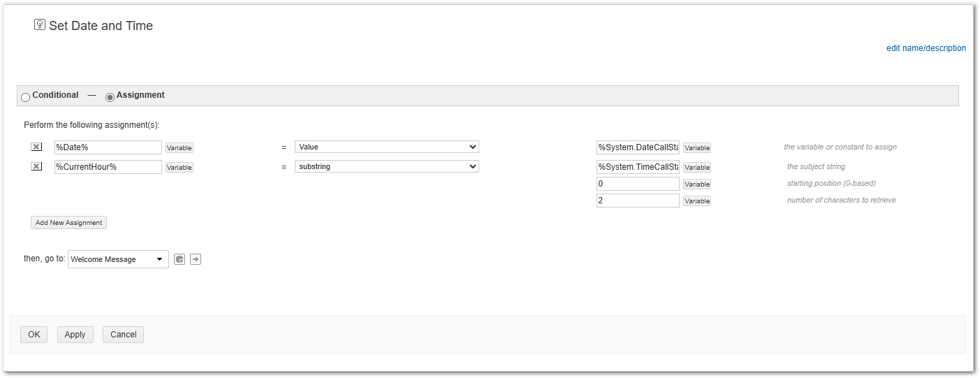Select the Conditional radio button
The height and width of the screenshot is (378, 980).
pyautogui.click(x=26, y=97)
